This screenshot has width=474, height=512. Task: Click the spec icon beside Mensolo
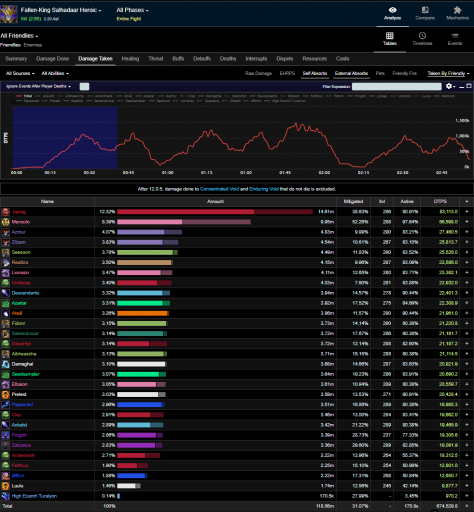(5, 222)
